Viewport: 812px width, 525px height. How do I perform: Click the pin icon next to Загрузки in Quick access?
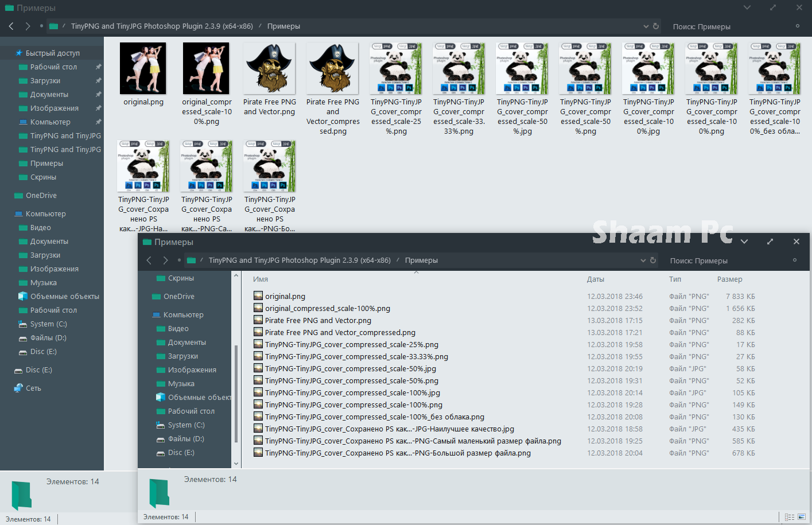tap(99, 81)
